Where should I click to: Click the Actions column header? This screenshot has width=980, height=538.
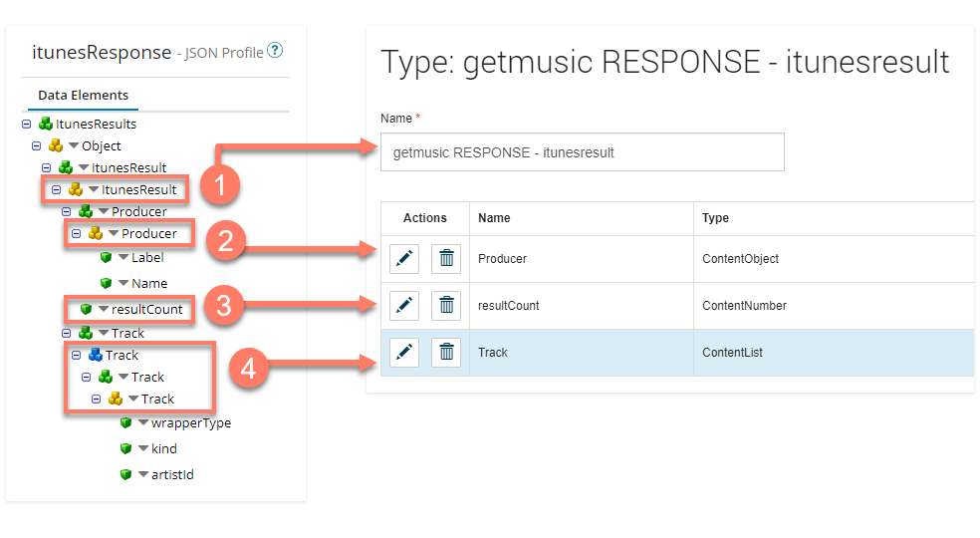click(425, 218)
